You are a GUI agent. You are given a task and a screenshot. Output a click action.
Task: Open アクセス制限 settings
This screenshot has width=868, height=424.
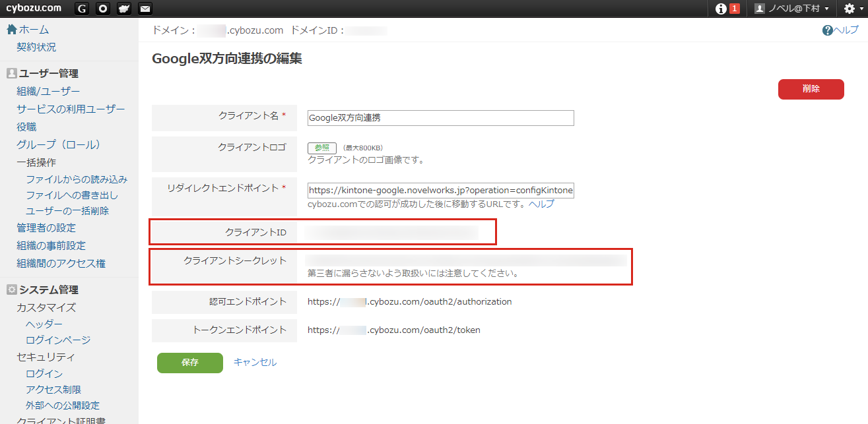coord(53,390)
